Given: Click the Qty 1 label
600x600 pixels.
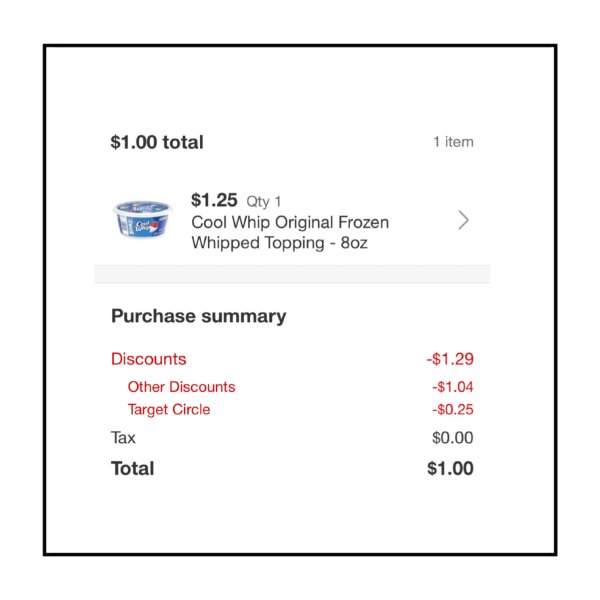Looking at the screenshot, I should (264, 201).
